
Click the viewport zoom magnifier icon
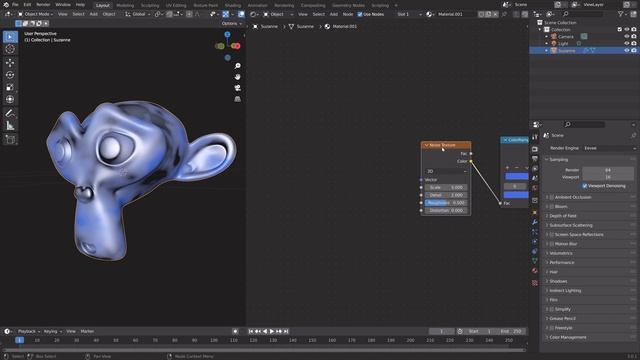(x=238, y=66)
